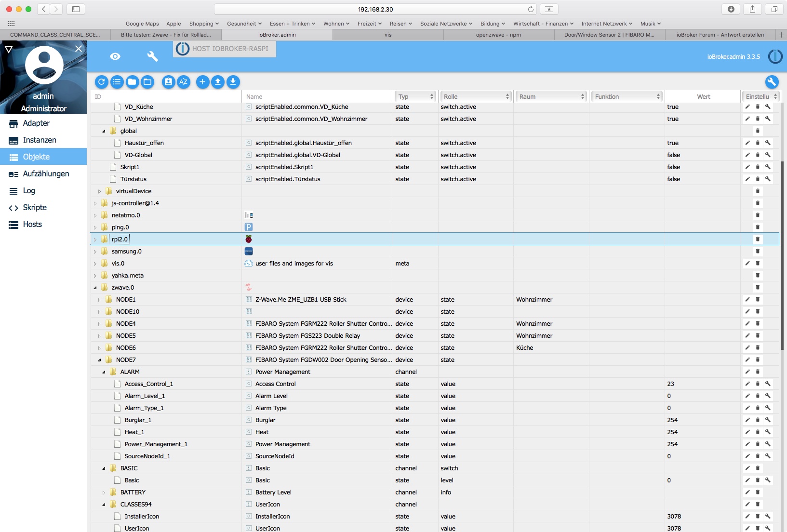Switch to openzwave - npm tab

[x=498, y=35]
